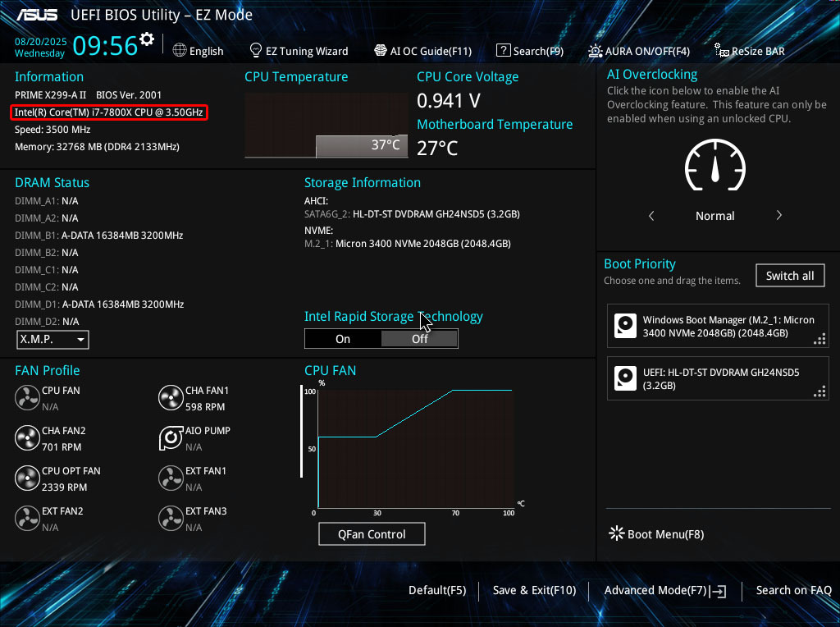Click the Switch all button
840x627 pixels.
(790, 276)
